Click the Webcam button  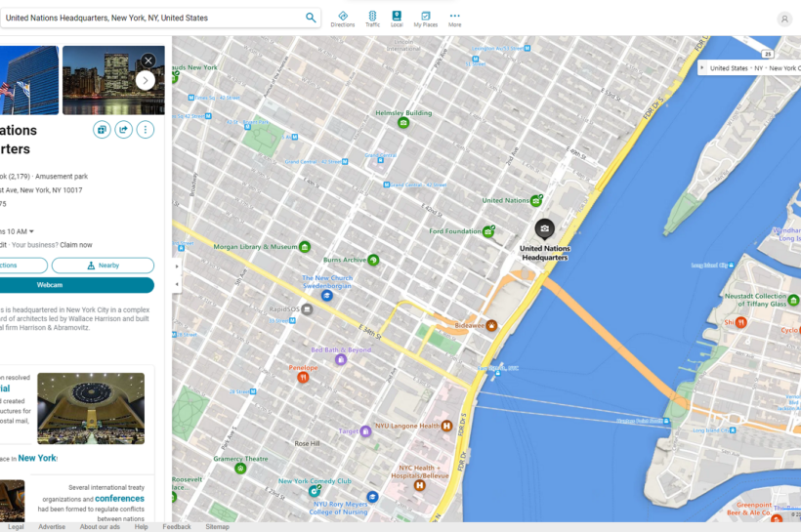pyautogui.click(x=49, y=285)
